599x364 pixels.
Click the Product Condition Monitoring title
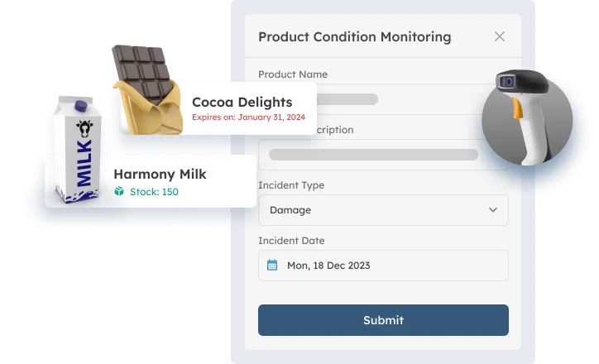pos(354,36)
